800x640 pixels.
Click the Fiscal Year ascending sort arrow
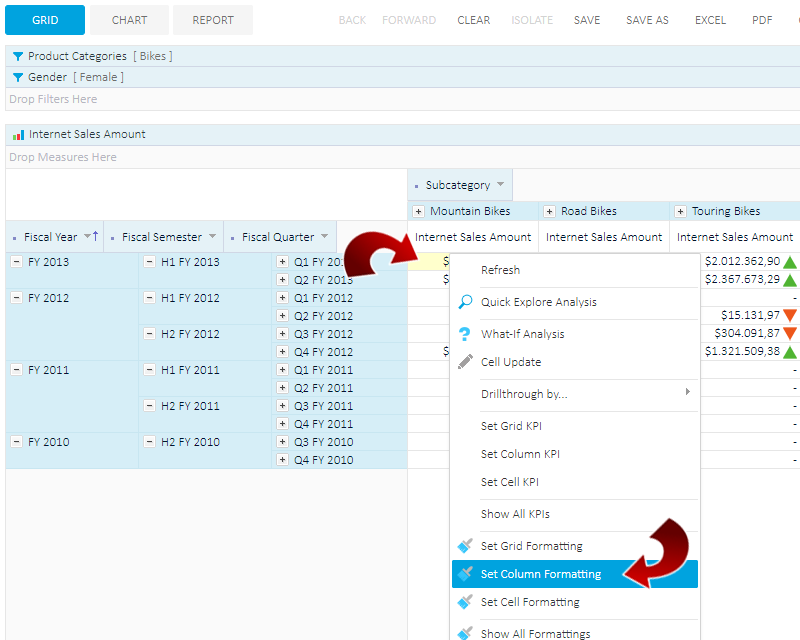(95, 236)
